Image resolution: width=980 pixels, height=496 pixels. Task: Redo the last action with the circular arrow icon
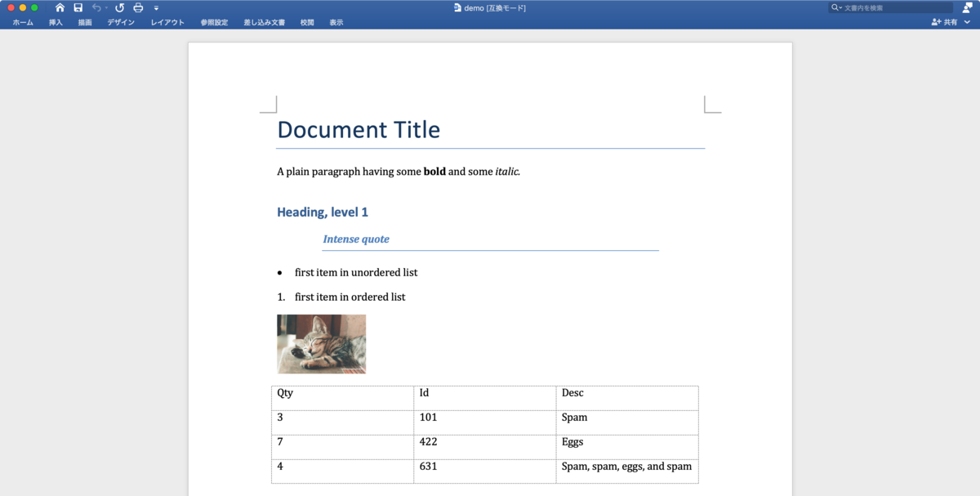120,7
